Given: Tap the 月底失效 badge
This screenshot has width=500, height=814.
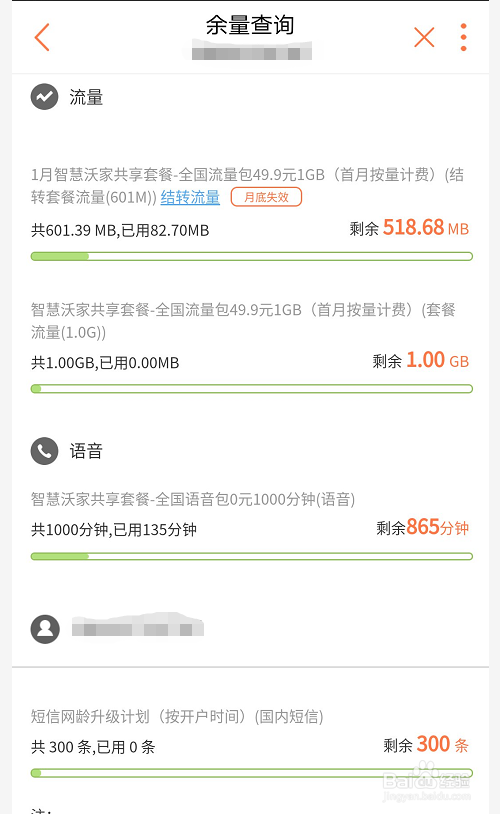Looking at the screenshot, I should coord(266,197).
